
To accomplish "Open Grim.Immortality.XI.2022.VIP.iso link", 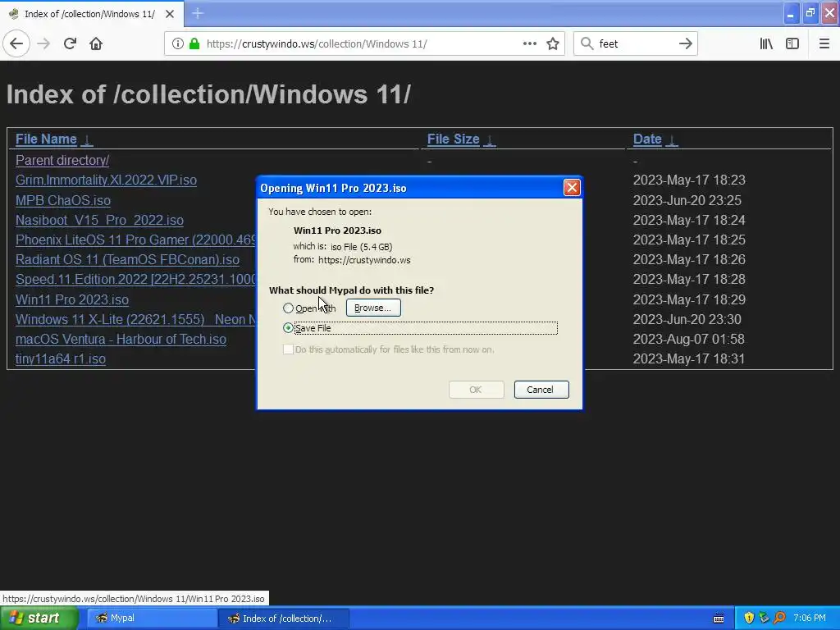I will [106, 180].
